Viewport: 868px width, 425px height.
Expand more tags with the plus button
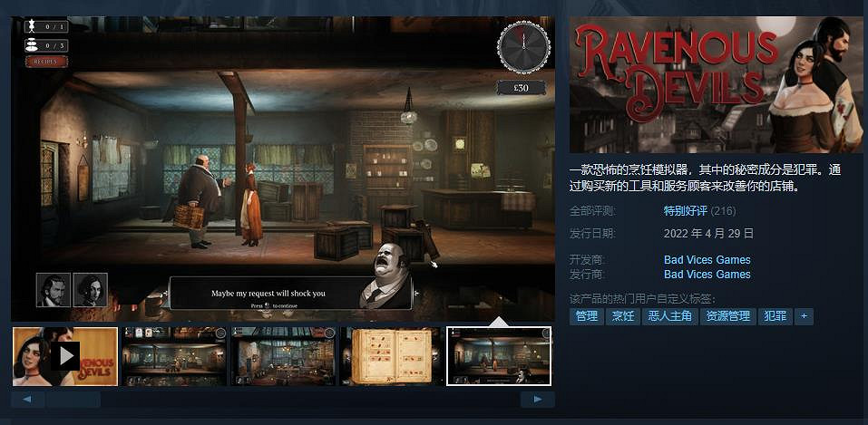pos(803,316)
